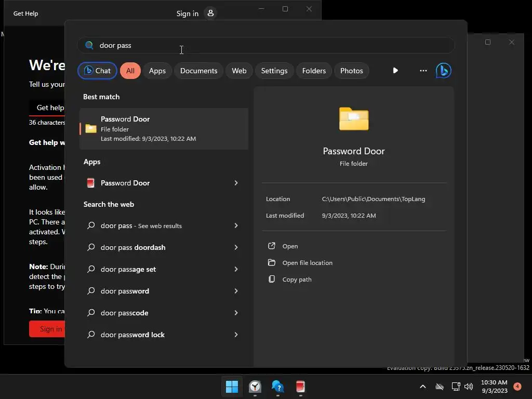Expand the 'door password lock' suggestion arrow
Viewport: 532px width, 399px height.
point(236,335)
